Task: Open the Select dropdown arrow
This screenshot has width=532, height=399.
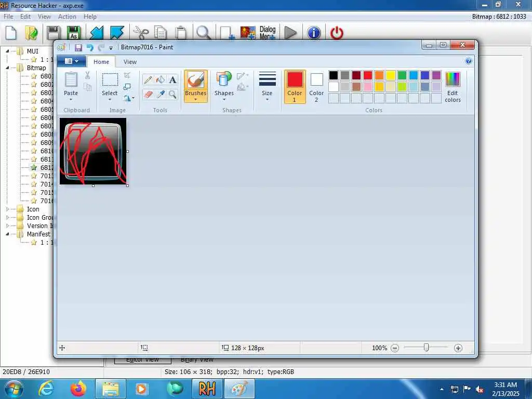Action: 110,99
